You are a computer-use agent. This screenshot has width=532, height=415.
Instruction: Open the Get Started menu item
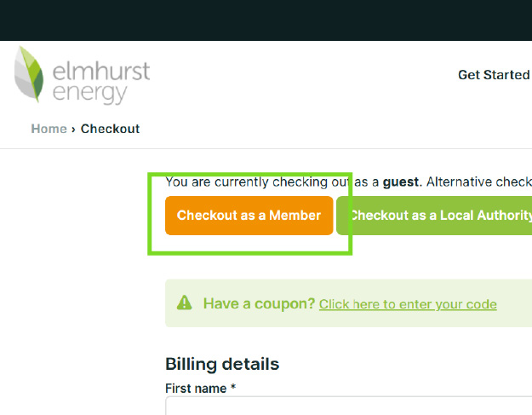coord(494,75)
